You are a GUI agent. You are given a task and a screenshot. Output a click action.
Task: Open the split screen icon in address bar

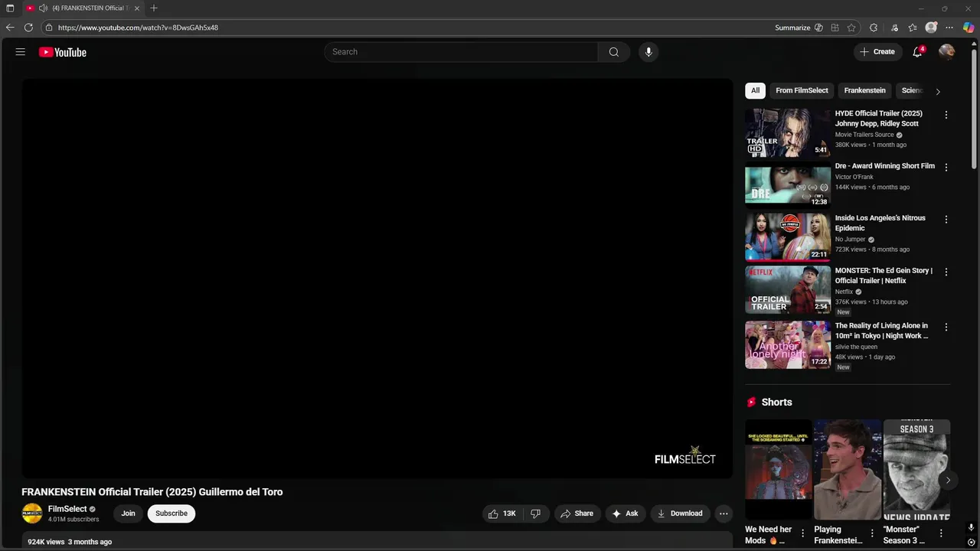click(x=835, y=28)
